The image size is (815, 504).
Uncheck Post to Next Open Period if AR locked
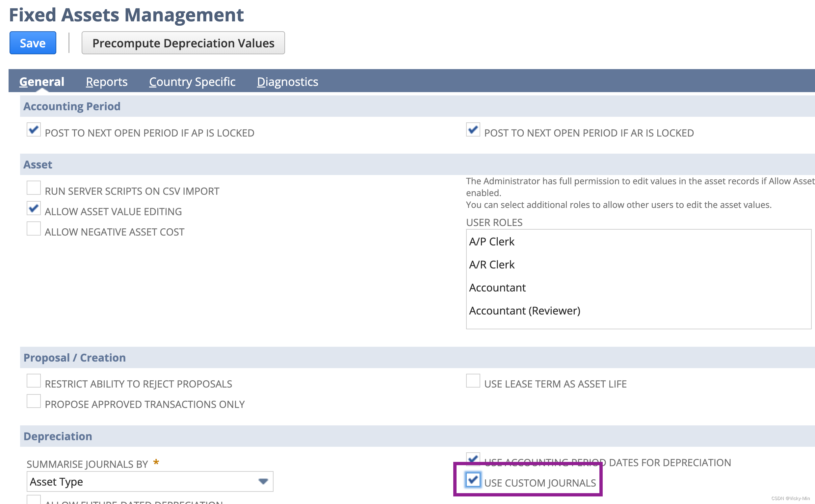tap(473, 130)
